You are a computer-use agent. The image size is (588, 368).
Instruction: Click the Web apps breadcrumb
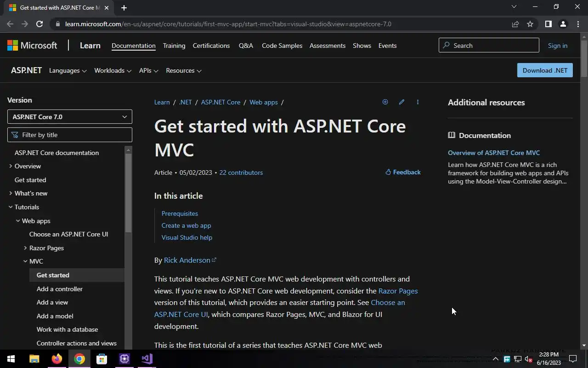tap(264, 102)
